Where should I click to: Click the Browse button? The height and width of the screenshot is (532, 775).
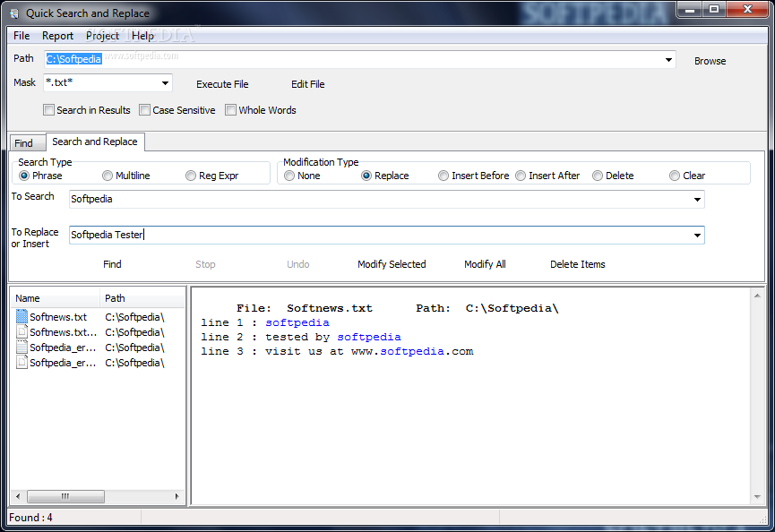(710, 61)
